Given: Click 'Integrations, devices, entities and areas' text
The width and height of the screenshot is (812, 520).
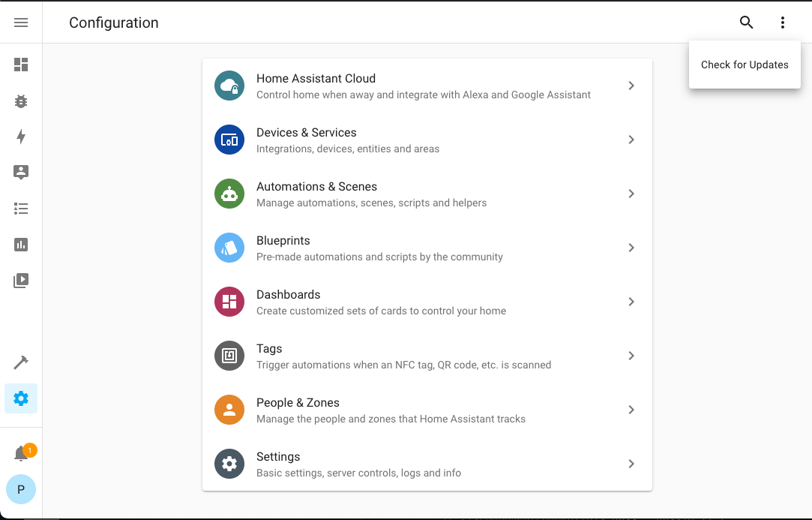Looking at the screenshot, I should pos(348,149).
